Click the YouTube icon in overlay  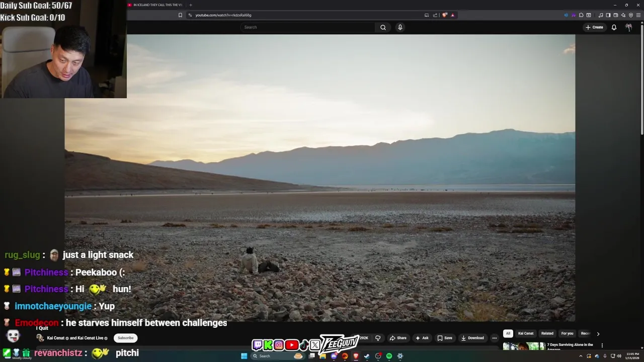point(292,345)
